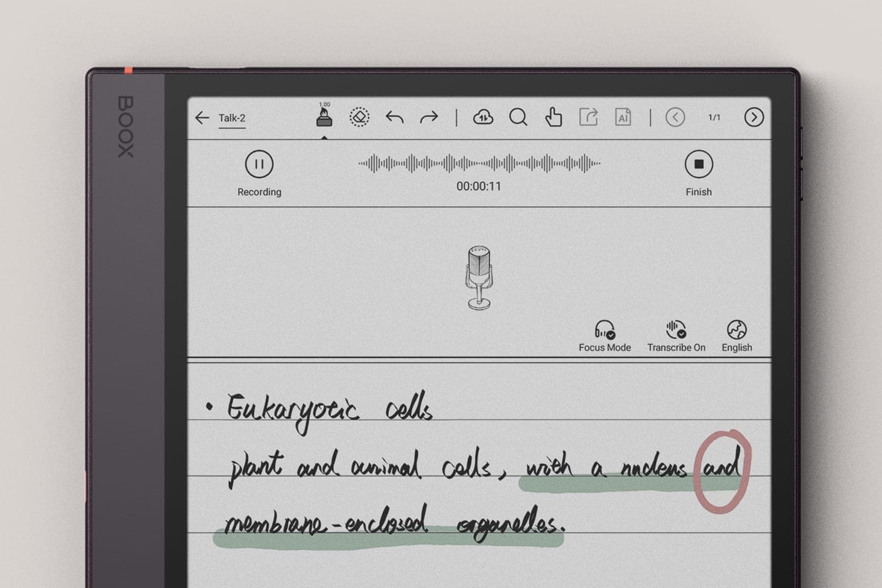Pause the recording
Image resolution: width=882 pixels, height=588 pixels.
[259, 164]
